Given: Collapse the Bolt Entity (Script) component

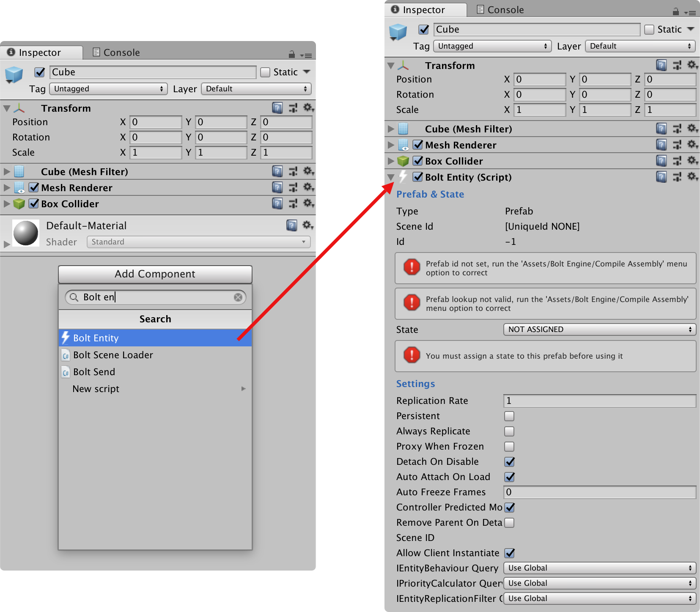Looking at the screenshot, I should [391, 177].
